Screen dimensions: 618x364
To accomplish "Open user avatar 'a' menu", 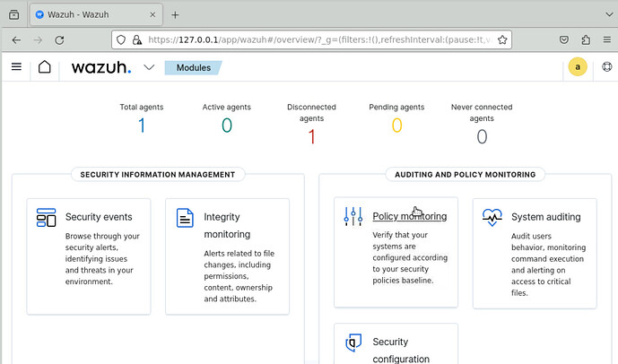I will 578,67.
